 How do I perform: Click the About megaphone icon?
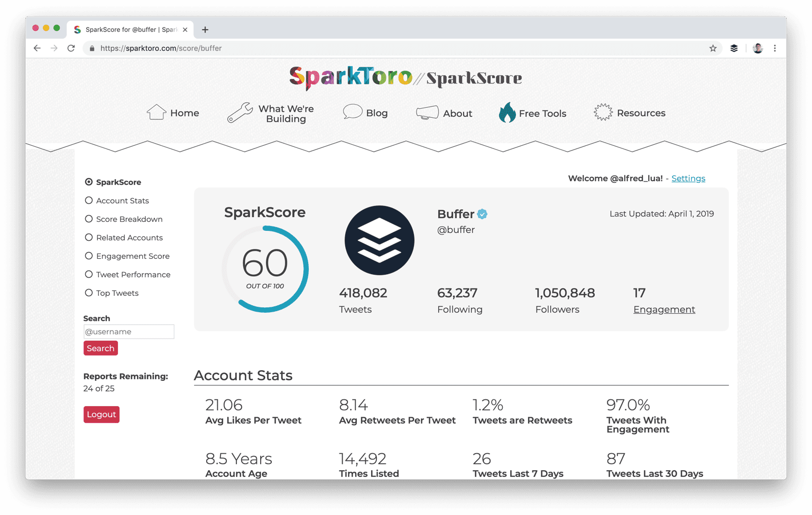(427, 113)
